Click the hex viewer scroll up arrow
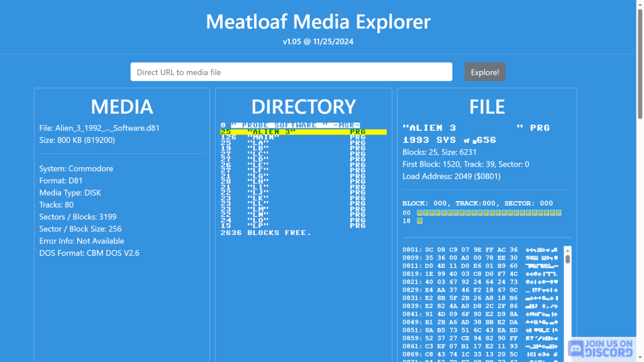The height and width of the screenshot is (362, 644). click(x=567, y=250)
